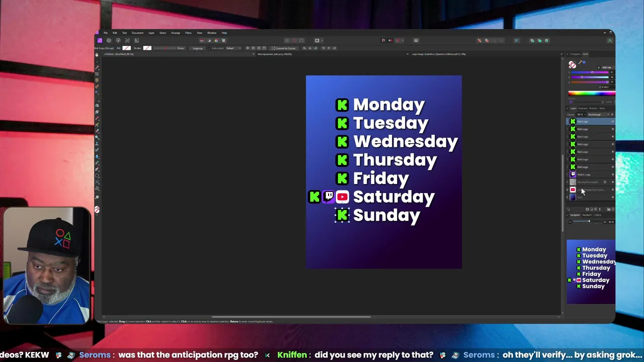Open the Develop persona
The width and height of the screenshot is (644, 362).
click(x=118, y=40)
